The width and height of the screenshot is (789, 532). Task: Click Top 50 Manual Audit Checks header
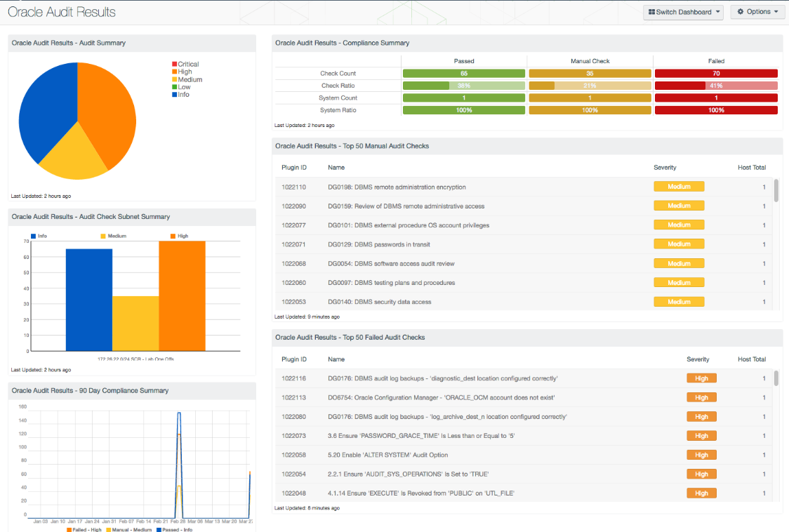coord(527,146)
